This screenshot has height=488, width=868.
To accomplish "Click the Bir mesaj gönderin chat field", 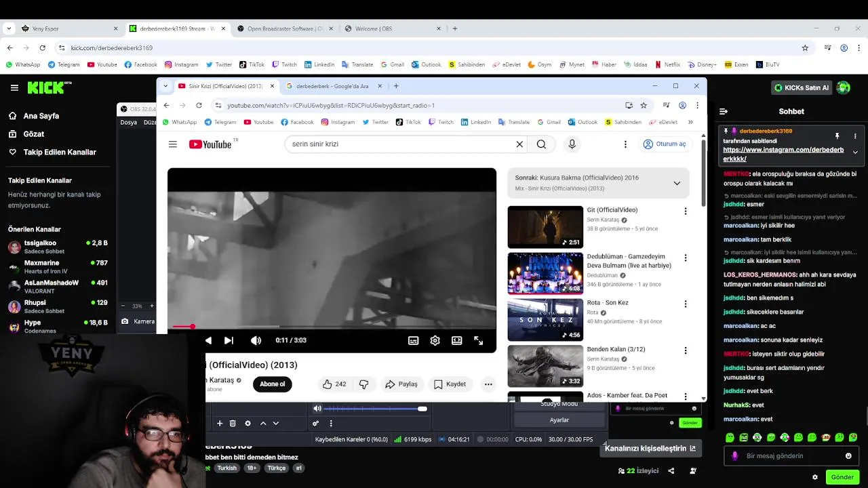I will [x=790, y=455].
